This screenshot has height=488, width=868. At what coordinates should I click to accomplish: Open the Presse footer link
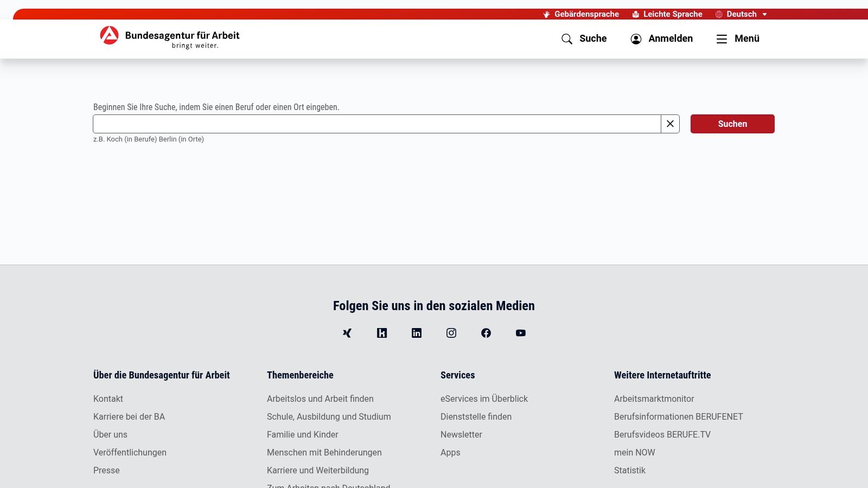tap(106, 470)
